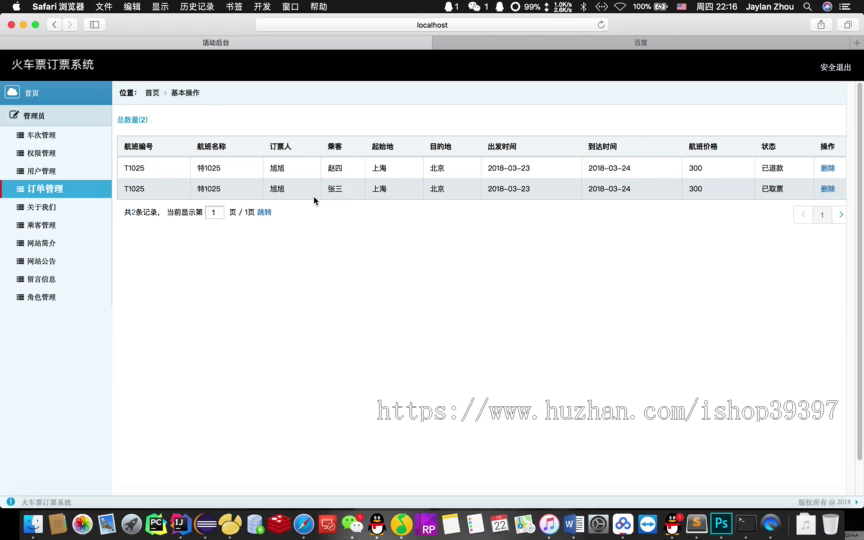
Task: Select 订单管理 in the sidebar
Action: click(x=56, y=188)
